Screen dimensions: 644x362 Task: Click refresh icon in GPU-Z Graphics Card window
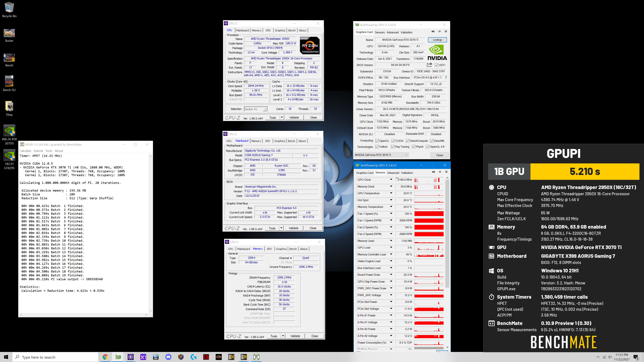point(440,32)
